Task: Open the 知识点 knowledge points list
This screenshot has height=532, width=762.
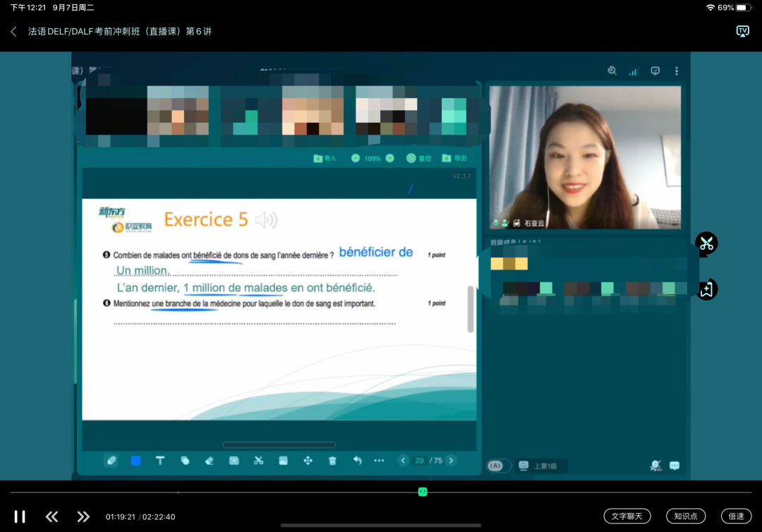Action: 686,516
